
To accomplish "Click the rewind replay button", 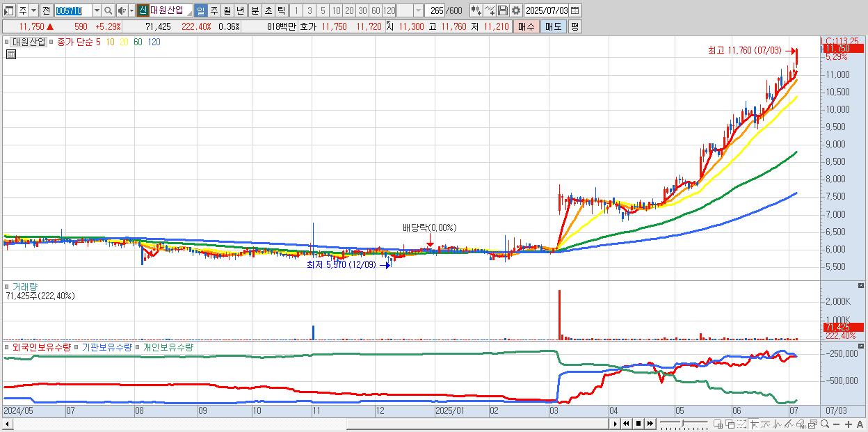I will pos(627,424).
